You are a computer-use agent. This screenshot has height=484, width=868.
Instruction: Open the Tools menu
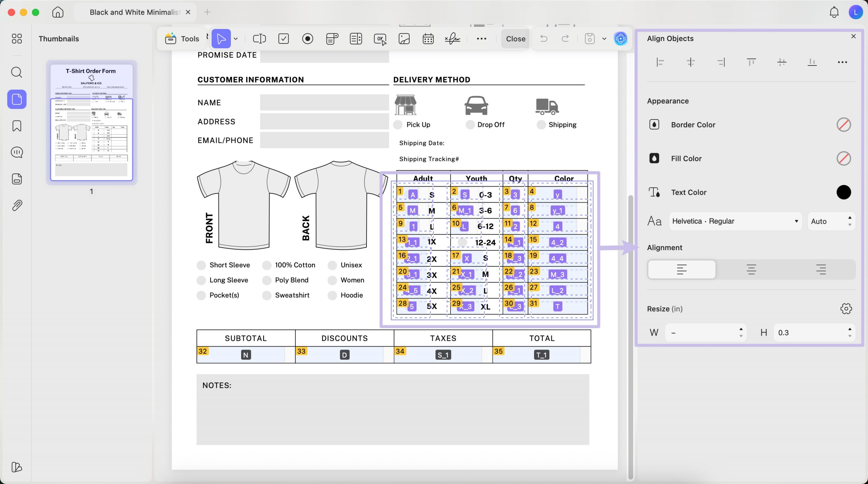pyautogui.click(x=182, y=39)
